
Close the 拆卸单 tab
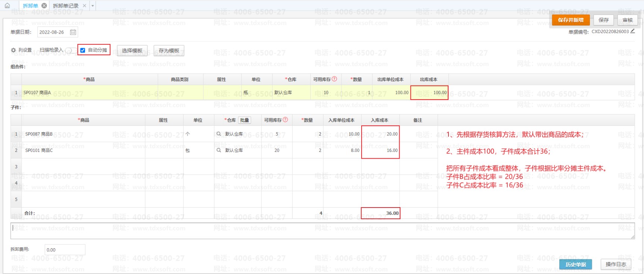point(44,6)
